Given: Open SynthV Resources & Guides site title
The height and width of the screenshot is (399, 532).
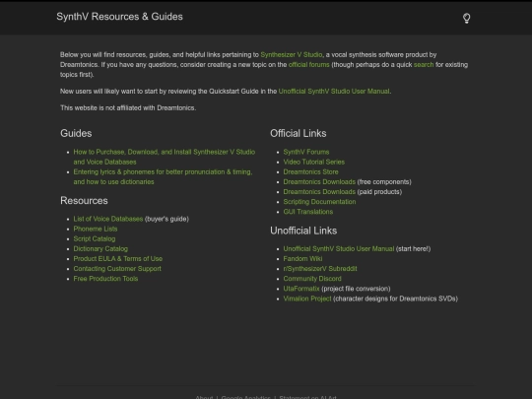Looking at the screenshot, I should (119, 17).
